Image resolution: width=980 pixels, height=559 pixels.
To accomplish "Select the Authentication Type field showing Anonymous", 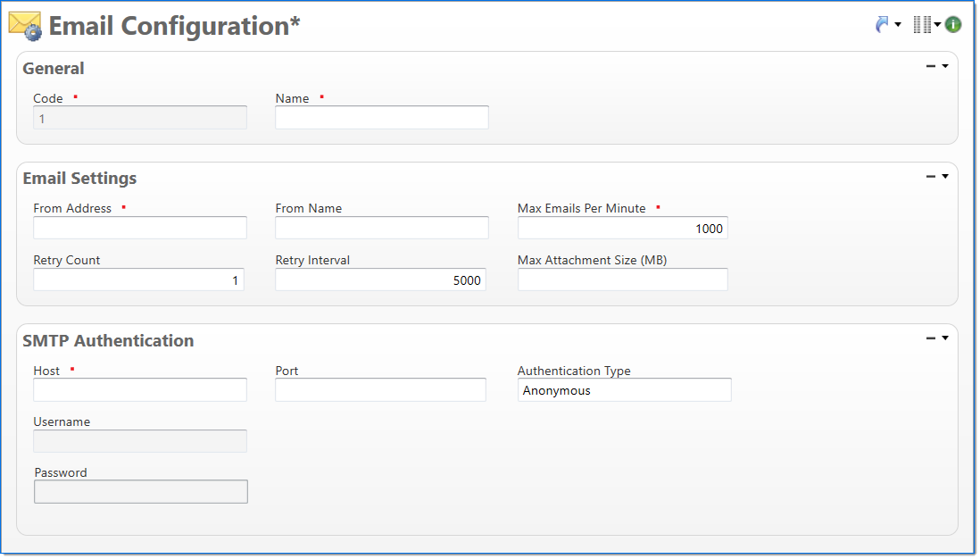I will click(624, 390).
